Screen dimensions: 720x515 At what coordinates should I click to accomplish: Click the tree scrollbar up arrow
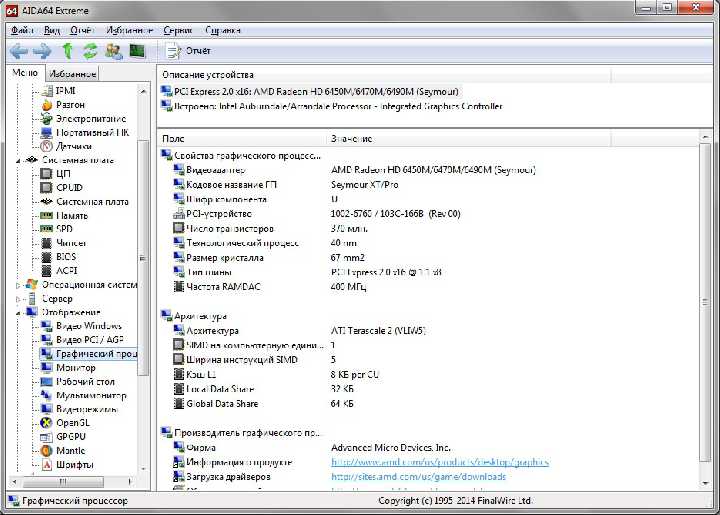click(x=143, y=91)
